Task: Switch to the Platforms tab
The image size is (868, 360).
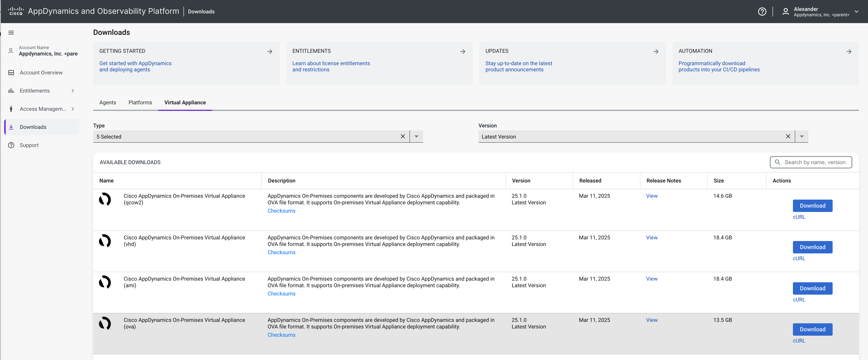Action: (140, 102)
